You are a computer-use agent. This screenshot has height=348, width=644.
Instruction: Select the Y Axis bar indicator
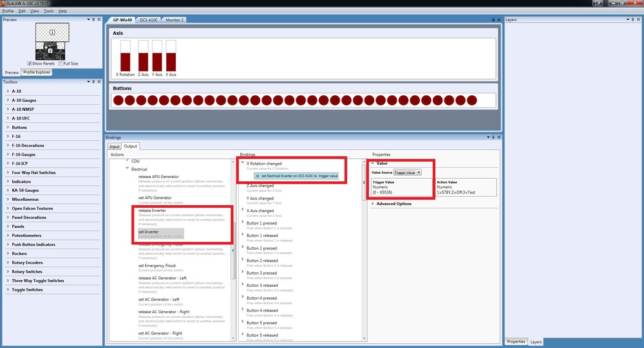157,56
